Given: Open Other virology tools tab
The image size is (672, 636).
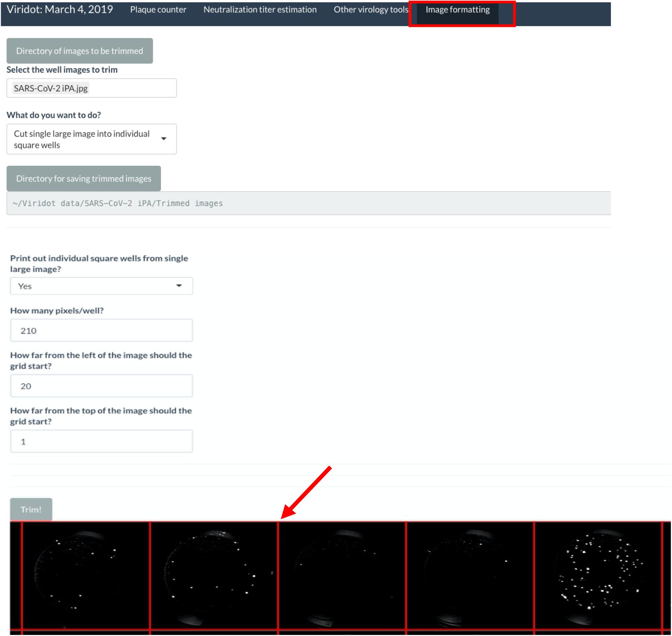Looking at the screenshot, I should click(371, 9).
